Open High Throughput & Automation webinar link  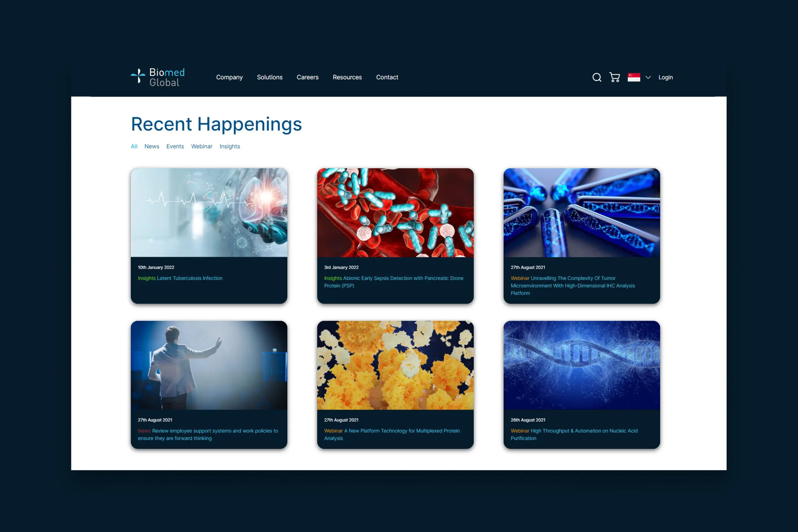(574, 434)
